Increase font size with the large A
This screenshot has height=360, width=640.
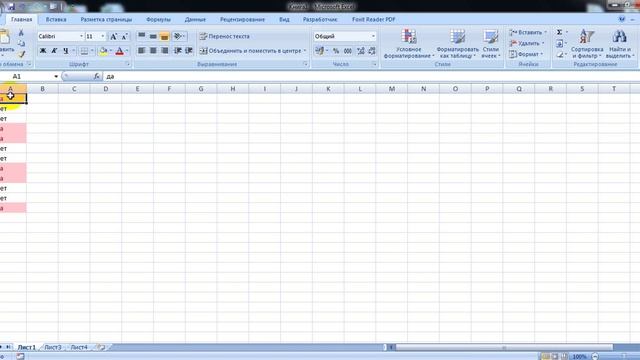[x=113, y=36]
